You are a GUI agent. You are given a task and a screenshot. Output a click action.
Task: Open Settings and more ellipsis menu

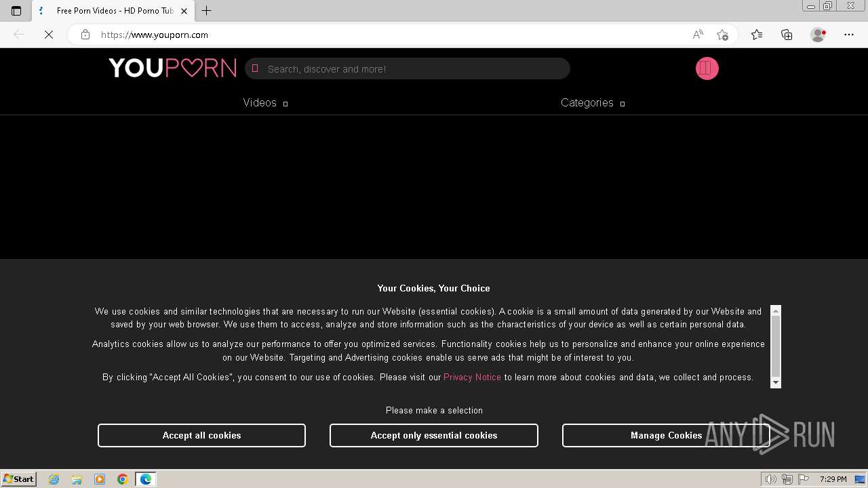click(849, 35)
